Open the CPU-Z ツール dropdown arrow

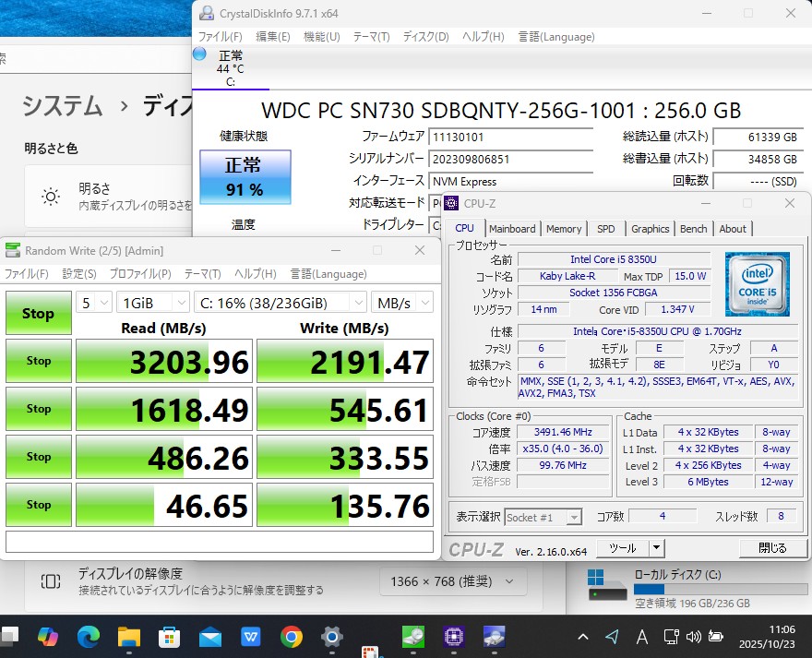656,547
